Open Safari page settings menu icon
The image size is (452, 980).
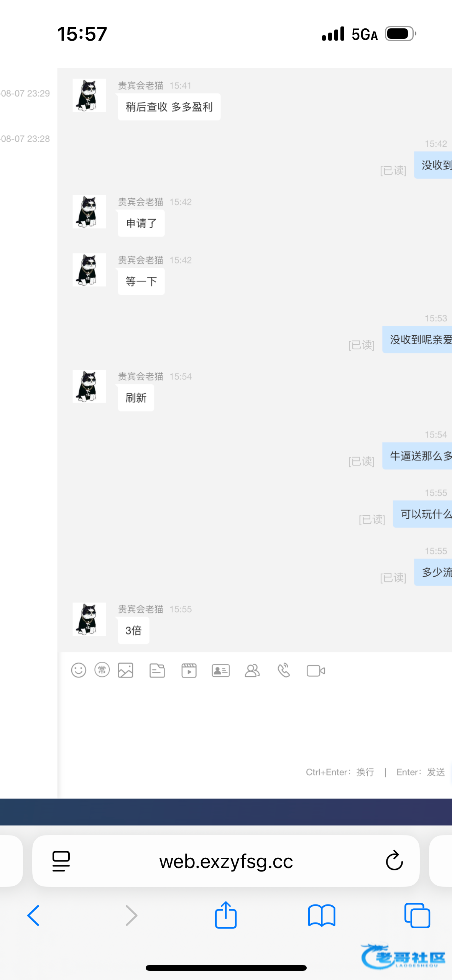[61, 861]
